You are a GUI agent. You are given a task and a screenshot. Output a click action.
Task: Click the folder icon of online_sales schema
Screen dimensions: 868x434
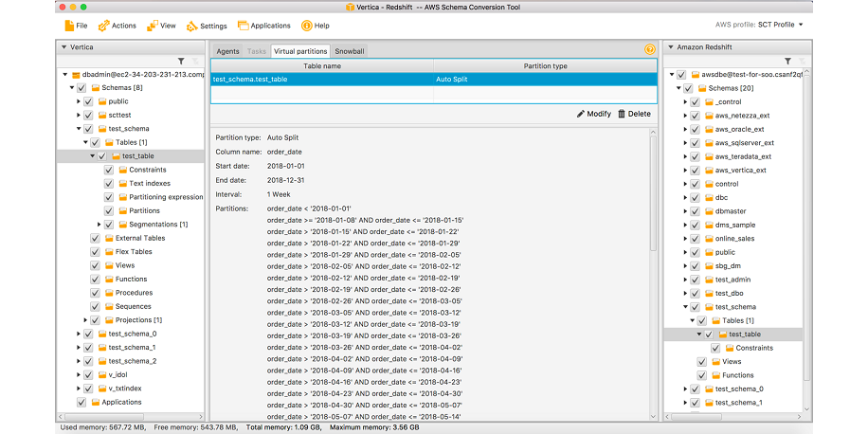tap(709, 239)
